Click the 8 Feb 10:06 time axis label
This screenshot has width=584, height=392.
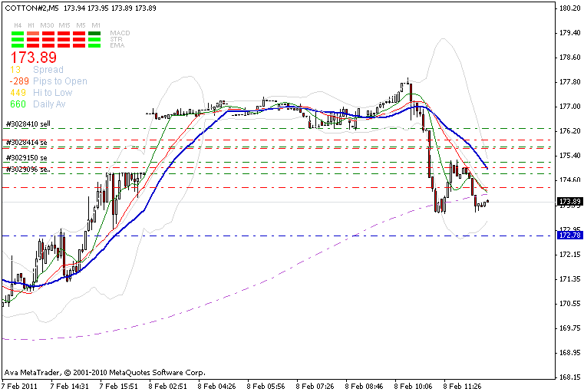(x=411, y=386)
